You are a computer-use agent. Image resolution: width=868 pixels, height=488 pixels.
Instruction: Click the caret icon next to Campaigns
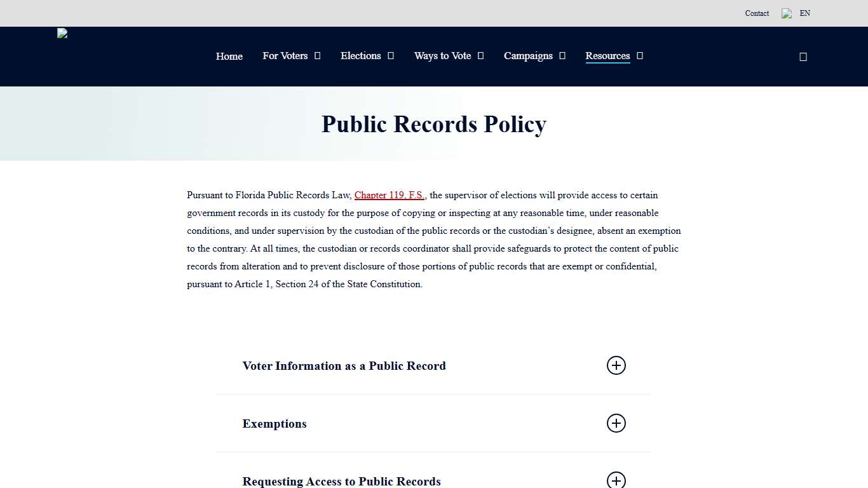[562, 56]
